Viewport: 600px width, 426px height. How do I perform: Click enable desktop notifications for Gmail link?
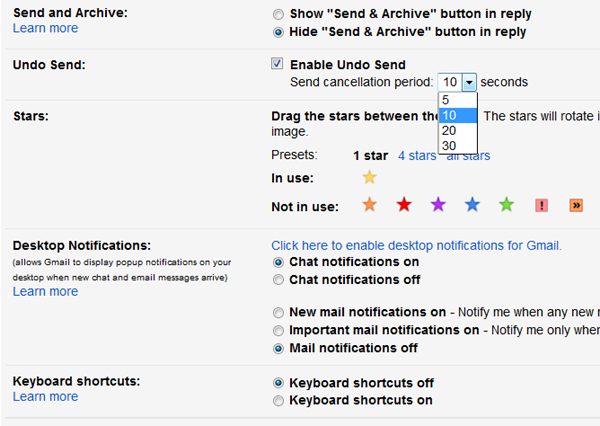pyautogui.click(x=416, y=245)
